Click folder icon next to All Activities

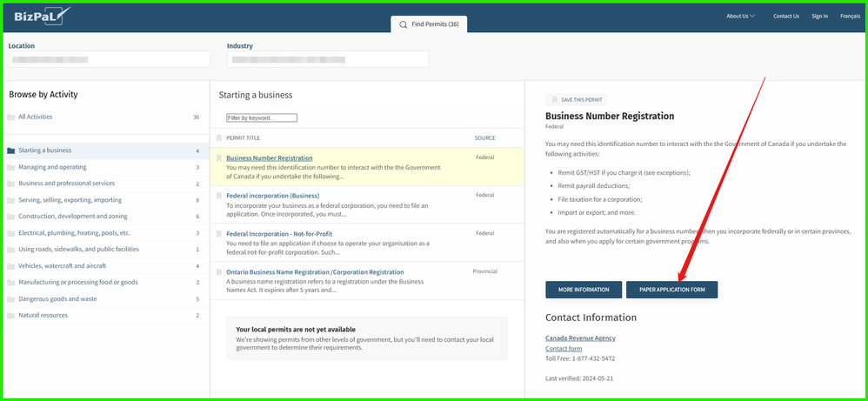(10, 117)
